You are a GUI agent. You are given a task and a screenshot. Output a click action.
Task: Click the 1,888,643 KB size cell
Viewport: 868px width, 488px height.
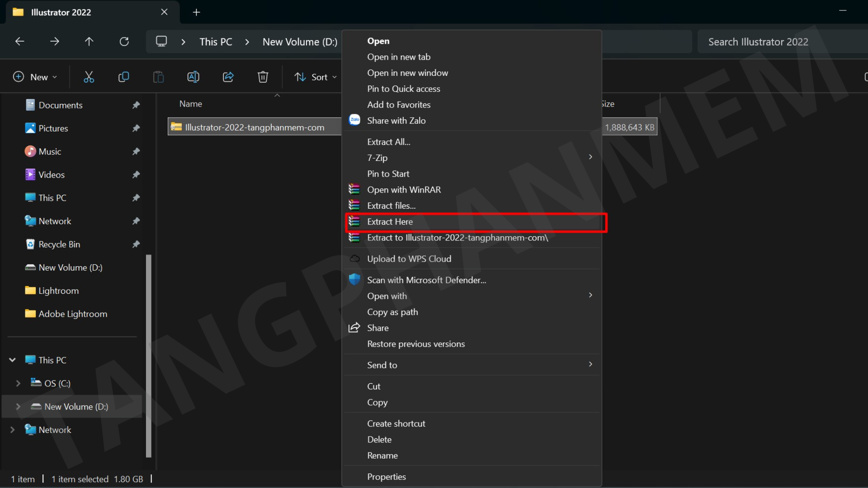tap(630, 127)
